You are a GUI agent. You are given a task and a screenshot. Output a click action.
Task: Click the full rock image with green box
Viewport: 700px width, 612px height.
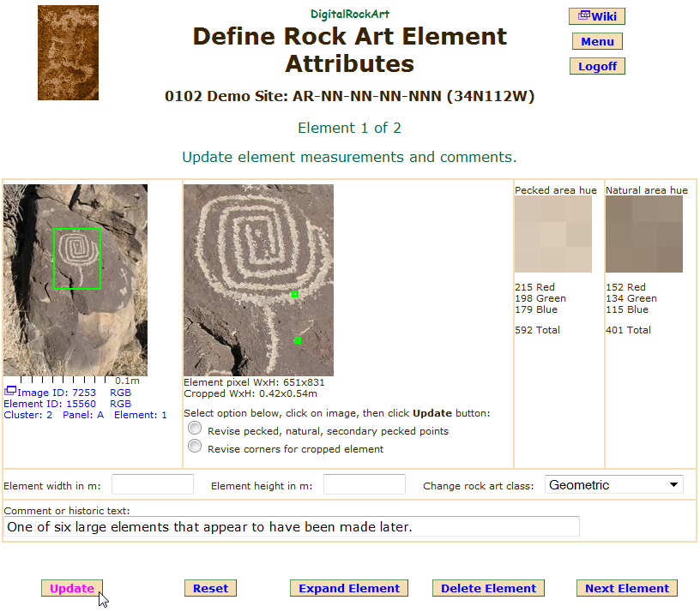[x=75, y=279]
